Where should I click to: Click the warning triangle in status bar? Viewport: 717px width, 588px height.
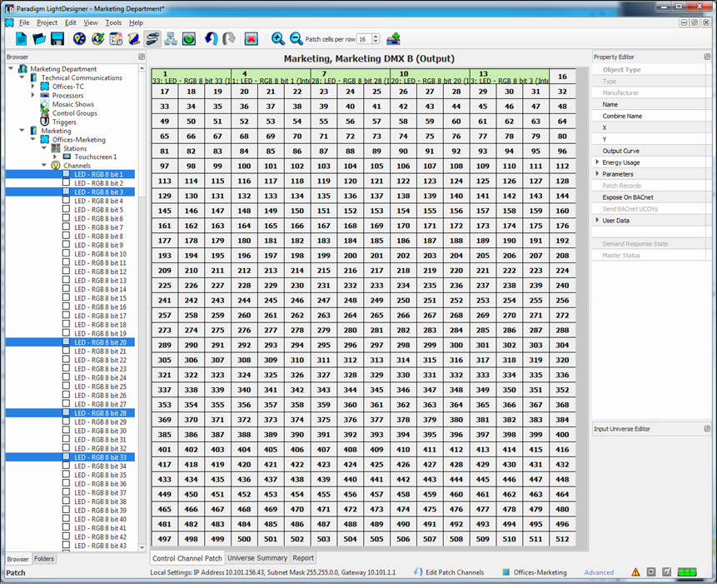pyautogui.click(x=635, y=572)
